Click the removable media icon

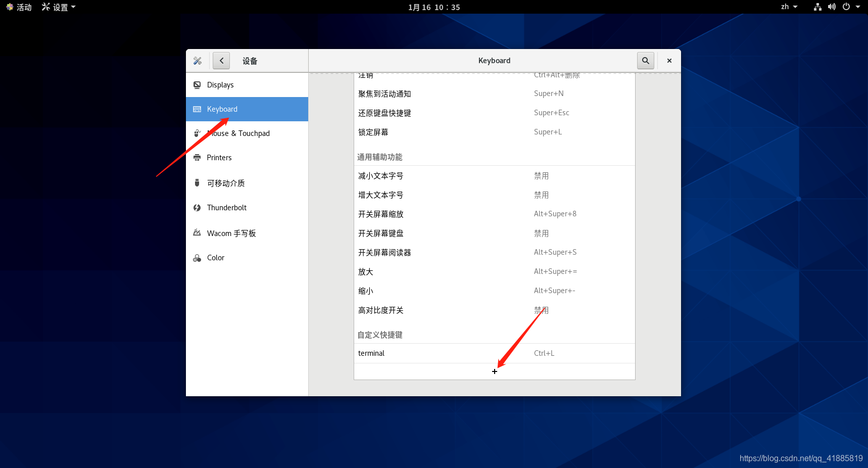(197, 183)
